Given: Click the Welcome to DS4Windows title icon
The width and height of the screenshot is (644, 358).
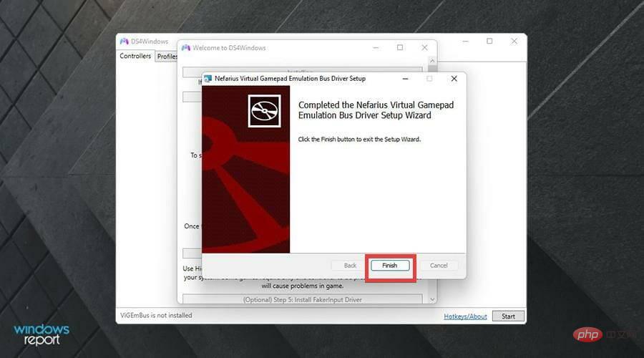Looking at the screenshot, I should 185,48.
